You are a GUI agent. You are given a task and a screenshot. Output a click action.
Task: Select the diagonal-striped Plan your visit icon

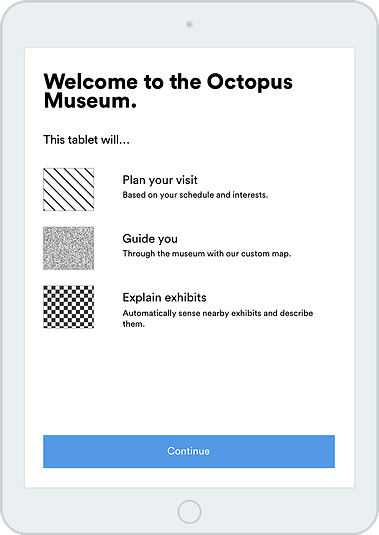point(69,189)
